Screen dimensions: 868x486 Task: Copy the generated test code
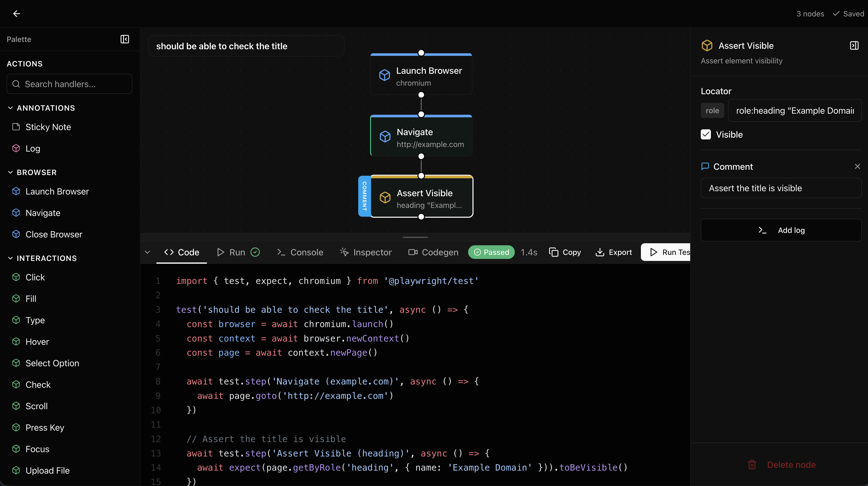pyautogui.click(x=565, y=252)
